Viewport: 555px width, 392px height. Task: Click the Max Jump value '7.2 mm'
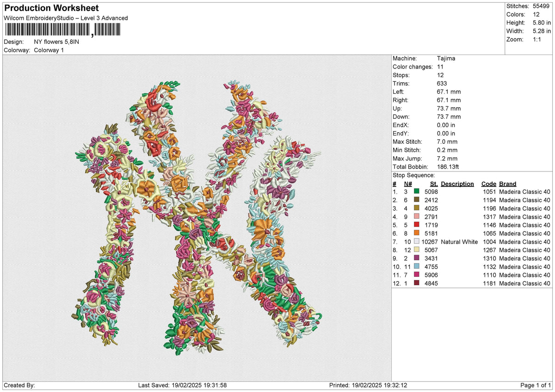pos(447,158)
